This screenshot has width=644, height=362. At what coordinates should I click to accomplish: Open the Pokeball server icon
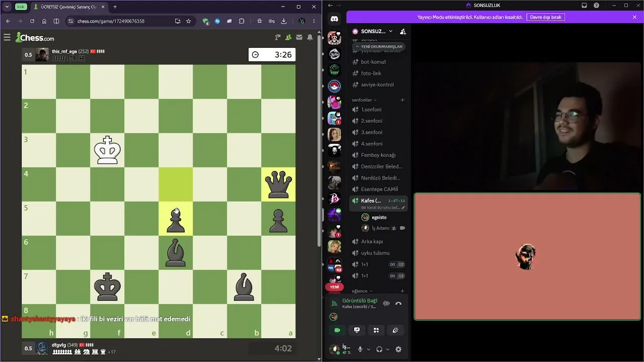tap(335, 86)
